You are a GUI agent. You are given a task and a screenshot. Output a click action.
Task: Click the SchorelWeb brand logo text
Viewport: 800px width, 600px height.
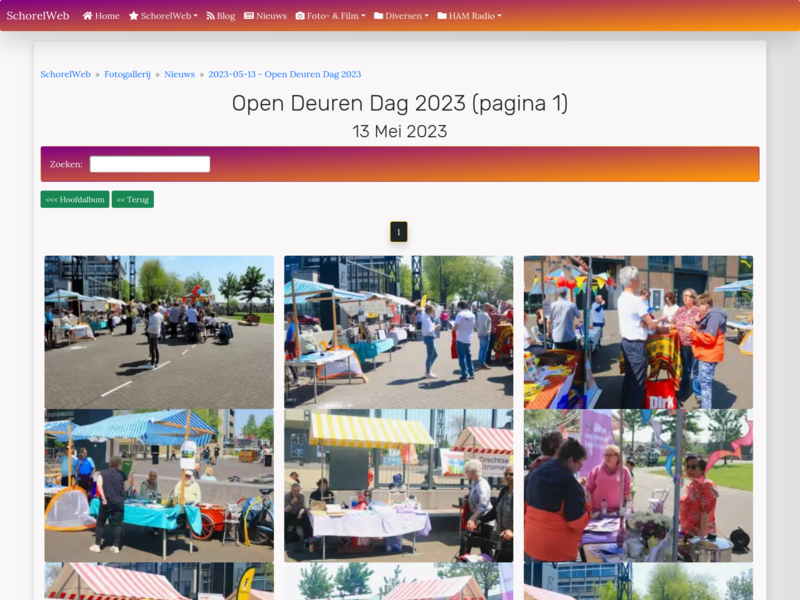point(38,16)
